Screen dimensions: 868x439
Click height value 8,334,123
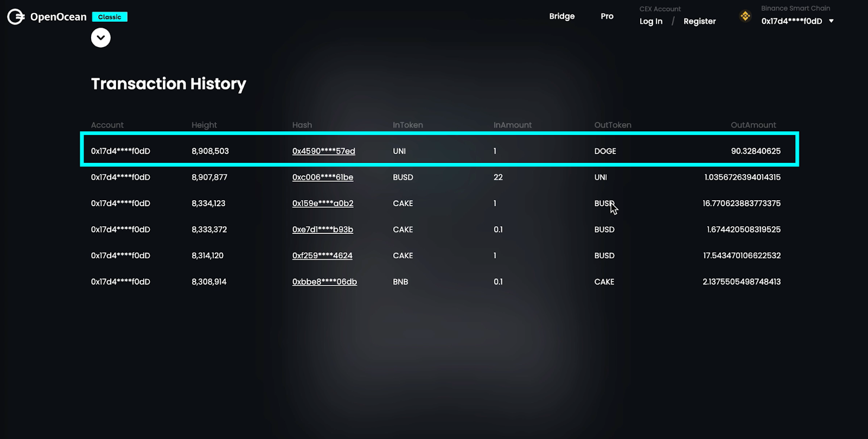point(208,203)
